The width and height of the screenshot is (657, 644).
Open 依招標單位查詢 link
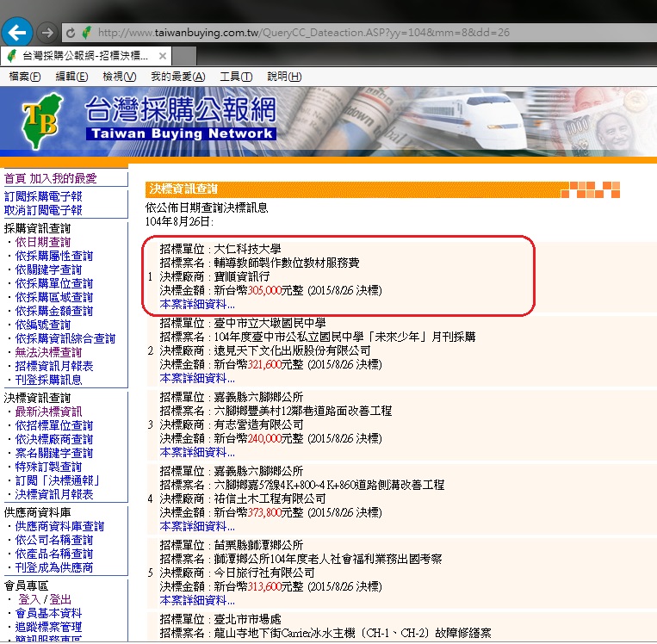[x=54, y=425]
